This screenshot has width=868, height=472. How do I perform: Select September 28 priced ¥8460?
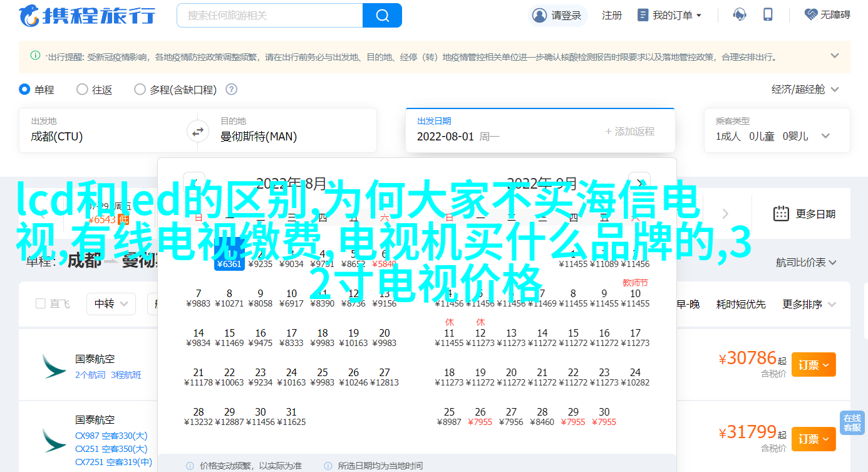[542, 416]
